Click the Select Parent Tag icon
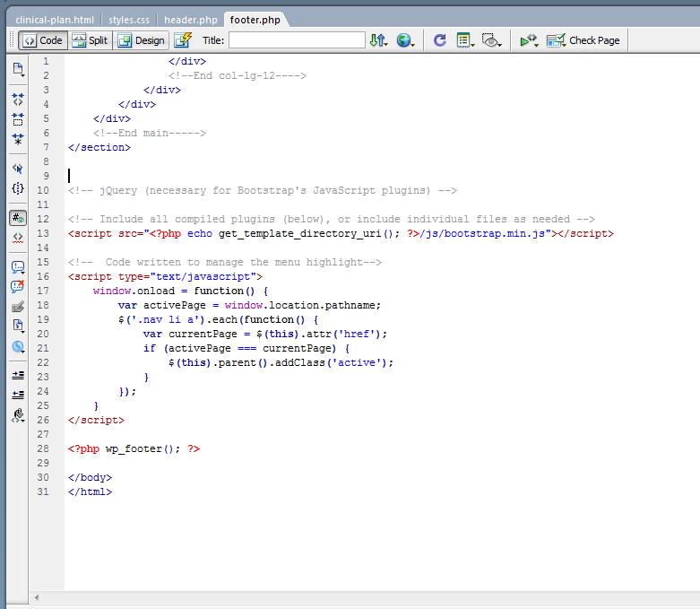This screenshot has width=700, height=609. pos(18,169)
